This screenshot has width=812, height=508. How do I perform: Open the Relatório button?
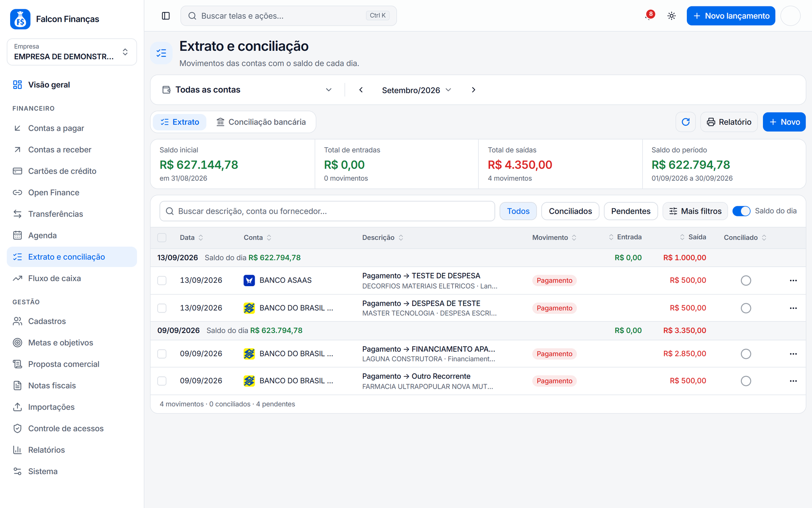pos(729,122)
